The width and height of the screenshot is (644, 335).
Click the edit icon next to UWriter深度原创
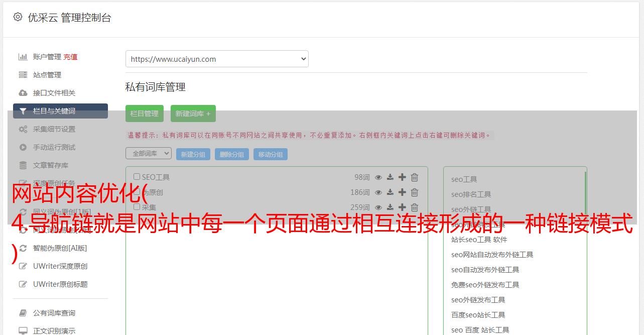click(x=23, y=266)
